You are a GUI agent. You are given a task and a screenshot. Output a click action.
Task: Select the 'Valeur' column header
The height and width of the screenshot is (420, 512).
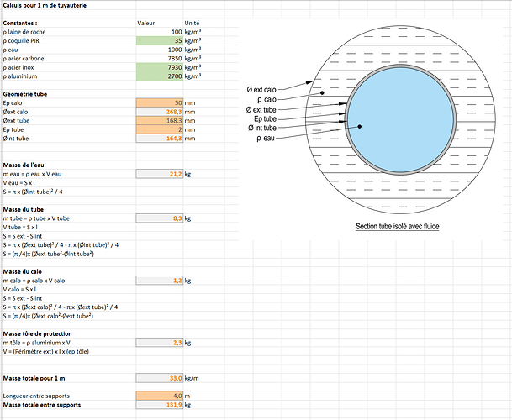(146, 23)
